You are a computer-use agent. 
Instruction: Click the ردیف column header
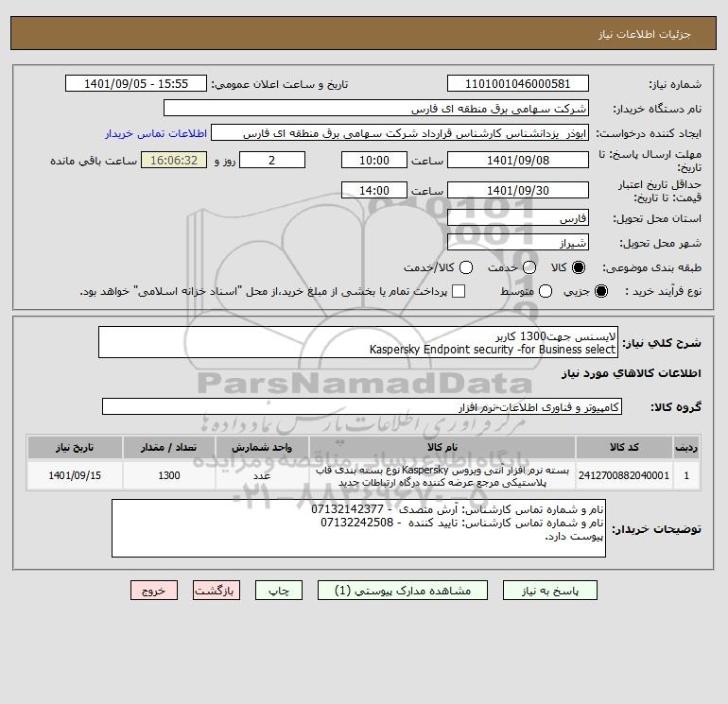tap(686, 447)
